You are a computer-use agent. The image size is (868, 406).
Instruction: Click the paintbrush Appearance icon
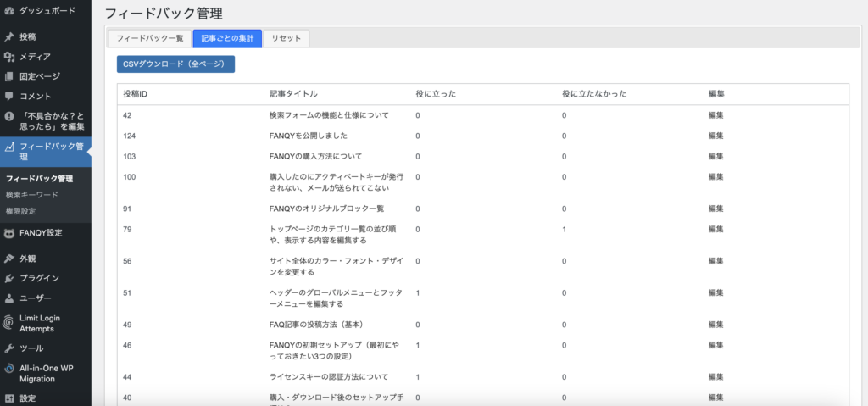pos(9,259)
